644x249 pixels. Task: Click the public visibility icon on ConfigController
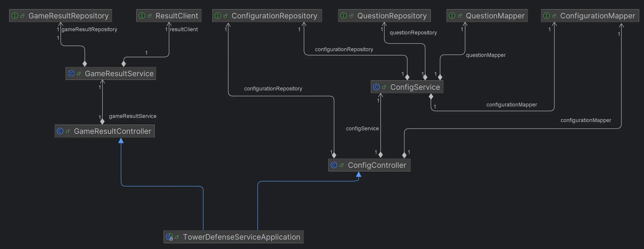point(342,165)
